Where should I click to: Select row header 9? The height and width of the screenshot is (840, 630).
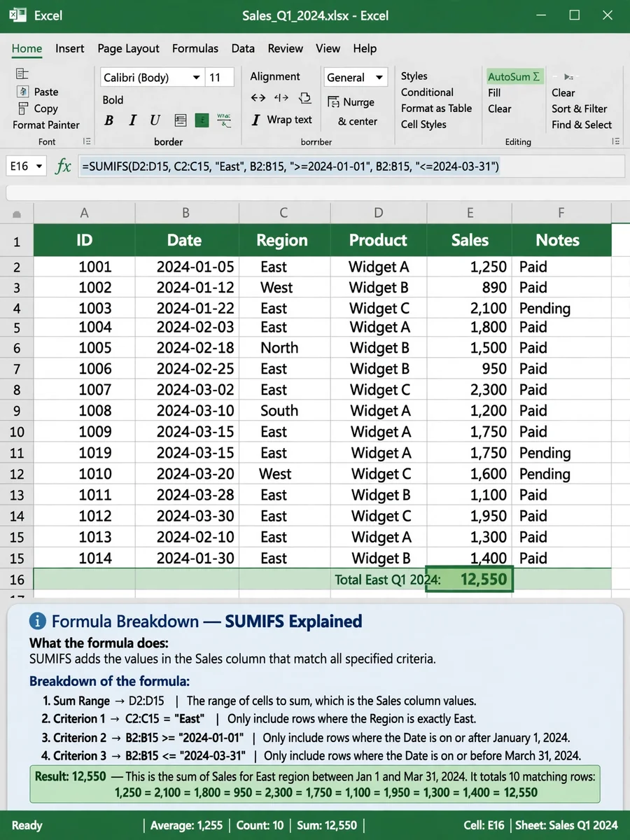[17, 412]
